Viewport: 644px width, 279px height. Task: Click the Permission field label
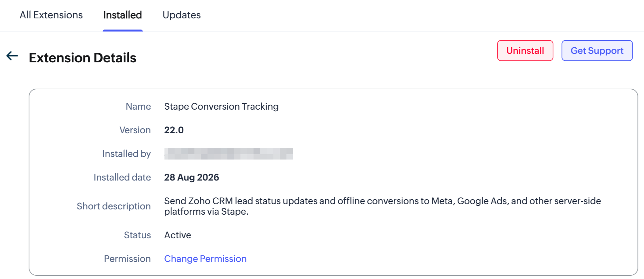tap(127, 259)
